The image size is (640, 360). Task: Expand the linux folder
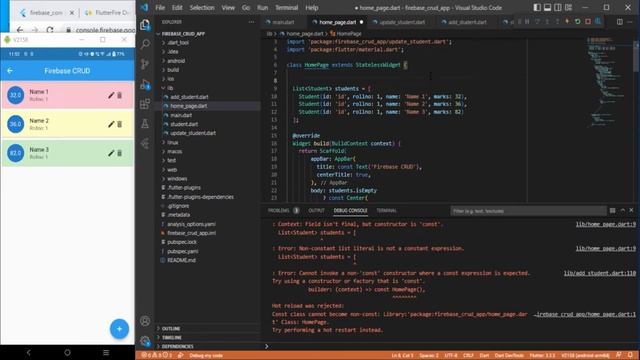coord(173,142)
